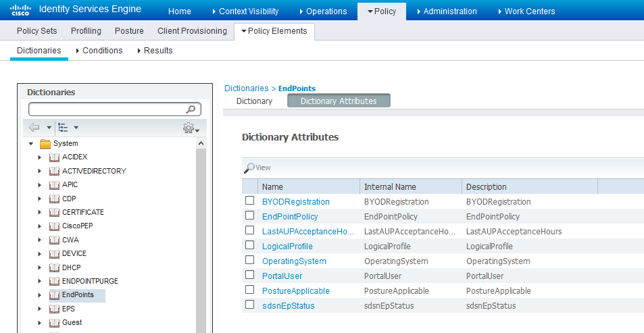
Task: Click the System folder icon
Action: pyautogui.click(x=45, y=143)
